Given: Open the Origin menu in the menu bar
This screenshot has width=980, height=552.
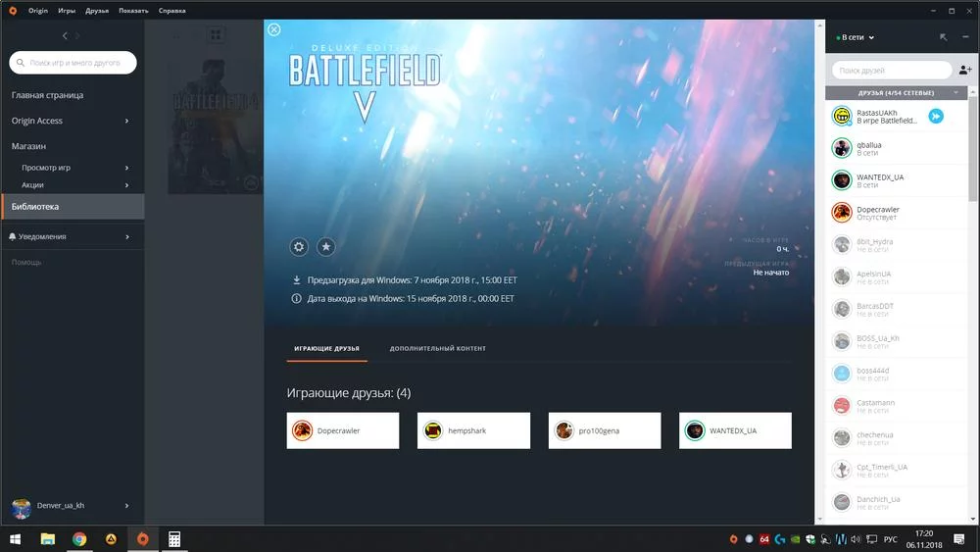Looking at the screenshot, I should [38, 11].
